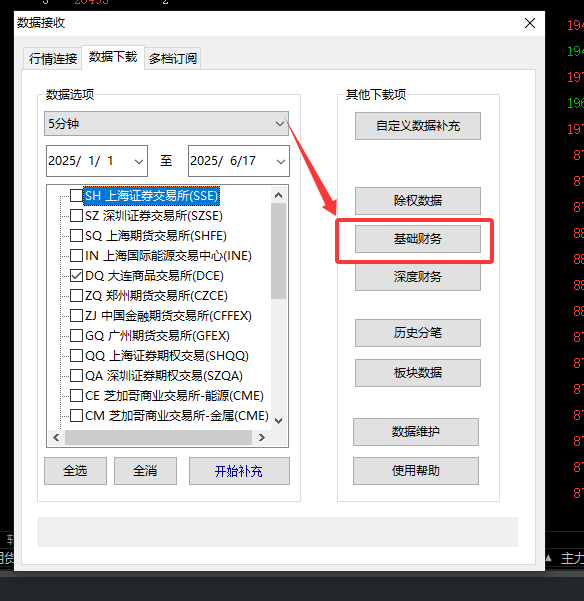Select DQ 大连商品交易所(DCE) row label
Viewport: 584px width, 601px height.
coord(154,276)
